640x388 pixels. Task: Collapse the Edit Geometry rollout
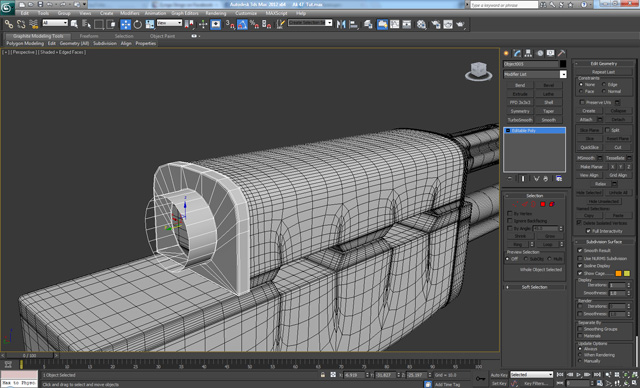click(x=604, y=64)
